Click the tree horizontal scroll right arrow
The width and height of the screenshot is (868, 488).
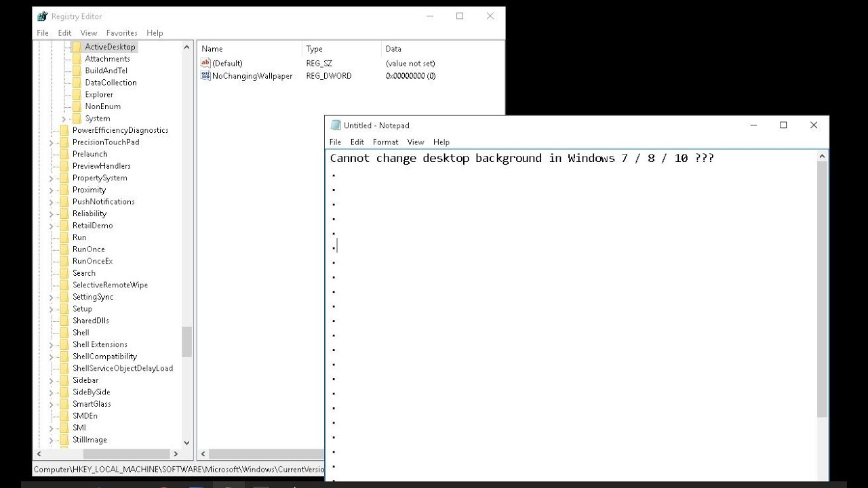[x=176, y=454]
